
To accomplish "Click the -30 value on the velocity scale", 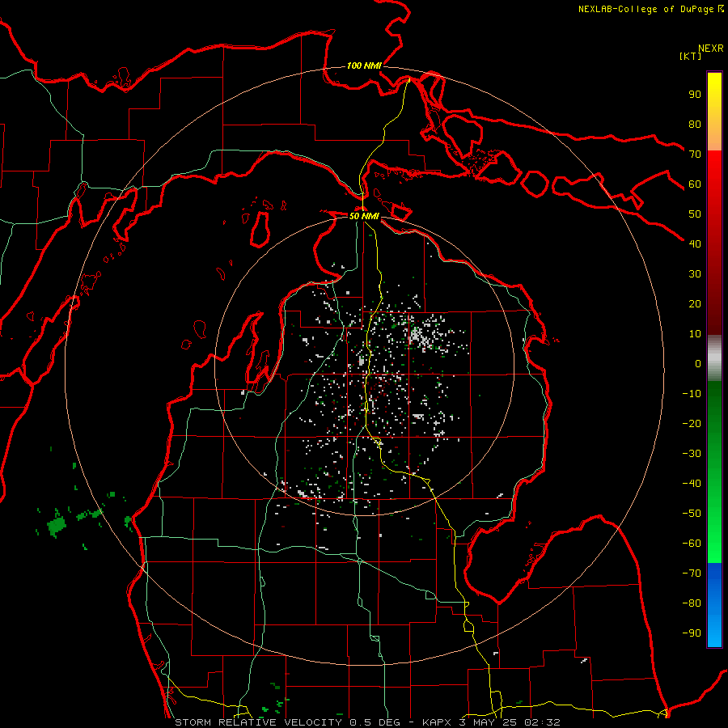I will pyautogui.click(x=692, y=454).
